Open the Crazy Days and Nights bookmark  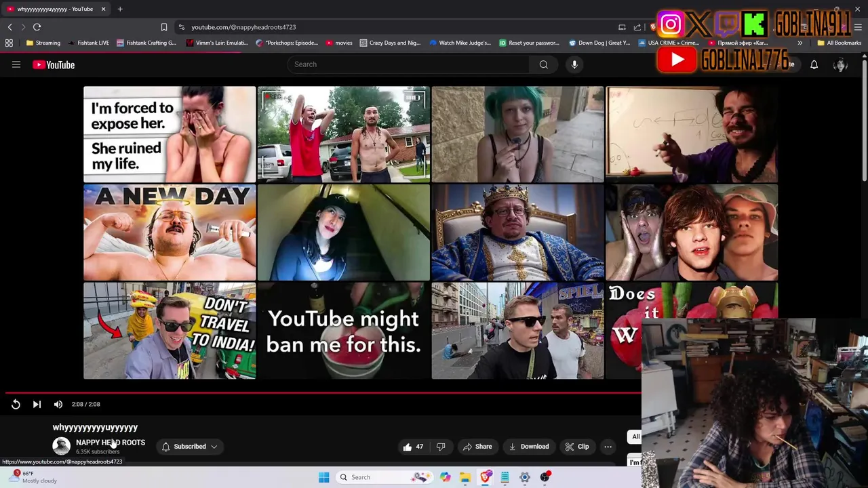click(x=391, y=43)
